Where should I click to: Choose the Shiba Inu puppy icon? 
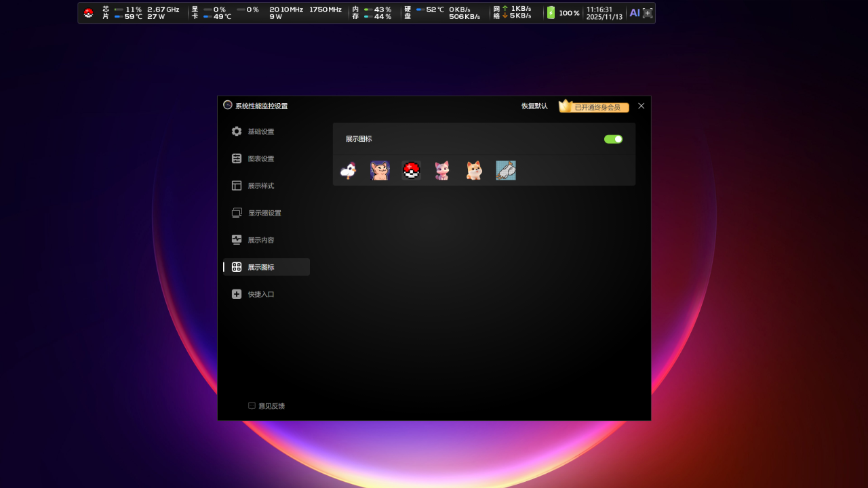click(474, 171)
